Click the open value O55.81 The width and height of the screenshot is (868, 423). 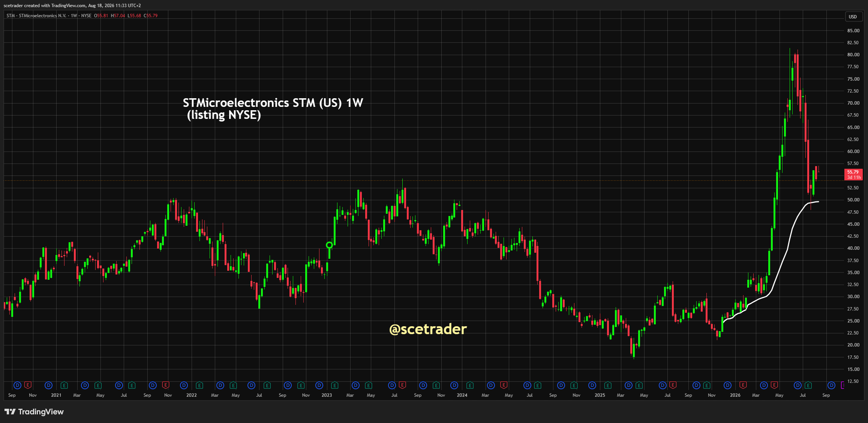coord(101,16)
